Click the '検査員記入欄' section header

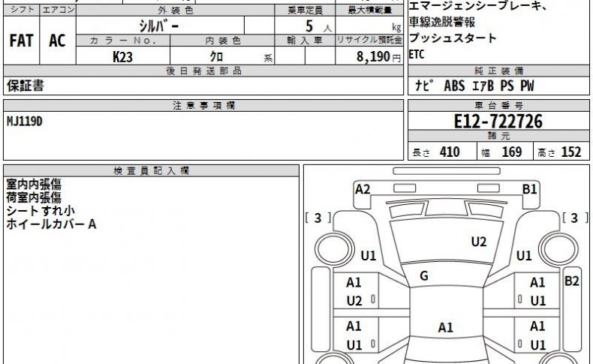(151, 170)
